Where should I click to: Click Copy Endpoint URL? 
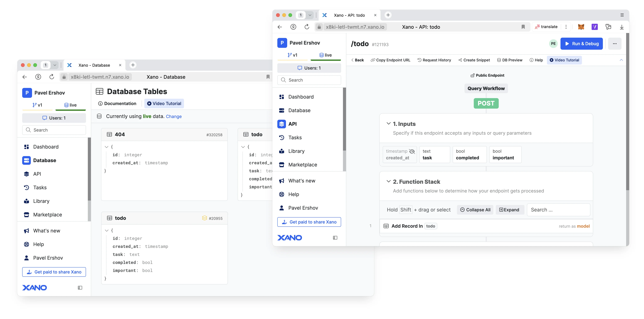click(x=390, y=60)
